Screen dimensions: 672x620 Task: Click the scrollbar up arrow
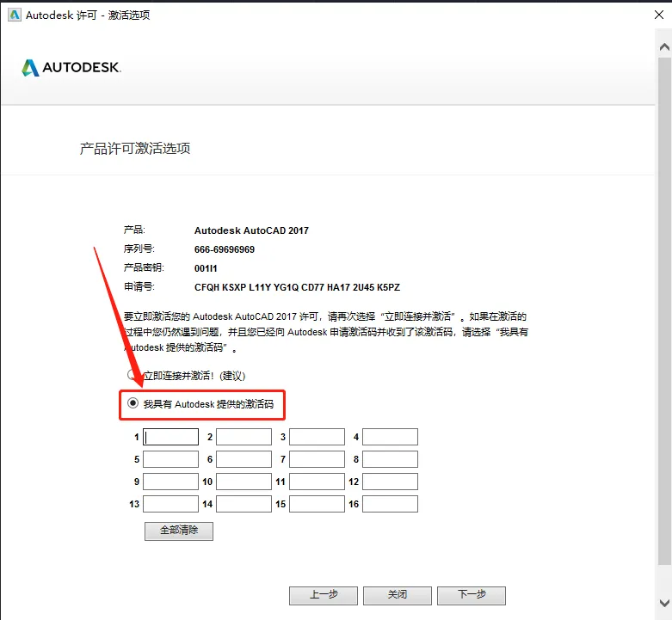[665, 46]
